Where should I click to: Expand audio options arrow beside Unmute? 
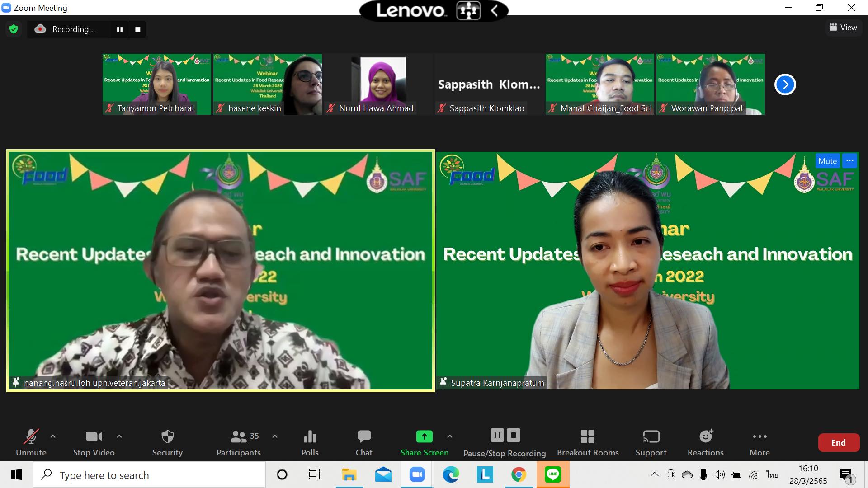[53, 436]
